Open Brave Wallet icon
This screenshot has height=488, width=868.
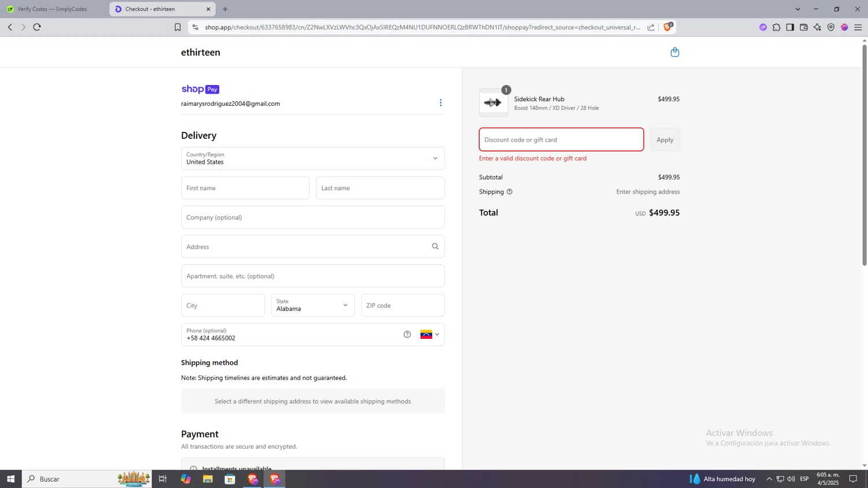click(x=804, y=27)
